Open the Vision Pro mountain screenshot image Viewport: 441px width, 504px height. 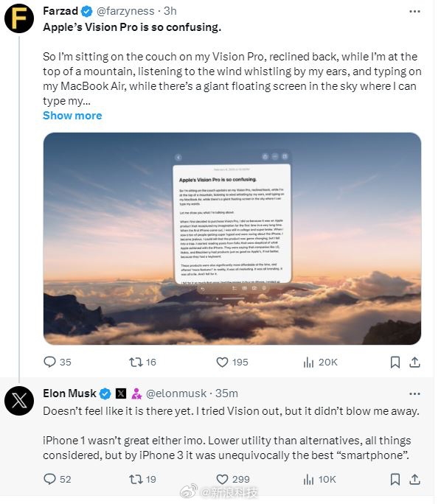point(232,239)
